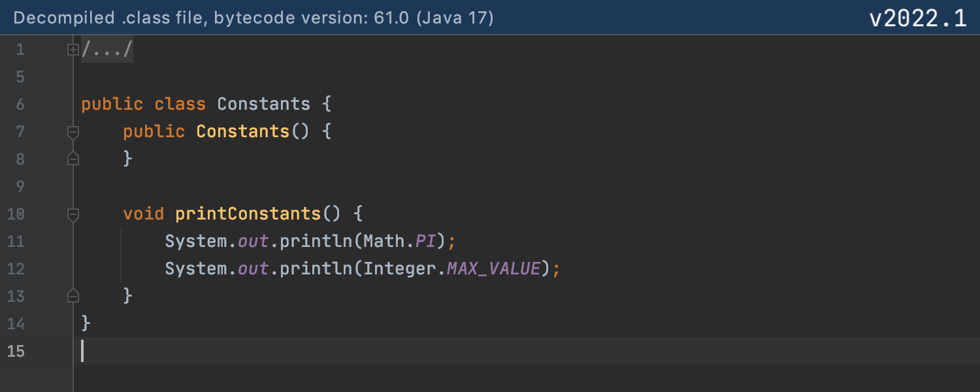Click the fold end marker on line 8
Image resolution: width=980 pixels, height=392 pixels.
(73, 159)
